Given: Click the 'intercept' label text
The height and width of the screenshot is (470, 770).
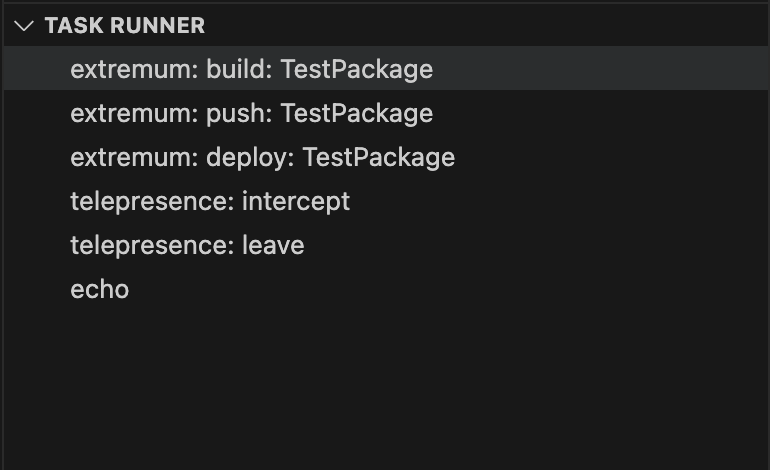Looking at the screenshot, I should pyautogui.click(x=296, y=202).
